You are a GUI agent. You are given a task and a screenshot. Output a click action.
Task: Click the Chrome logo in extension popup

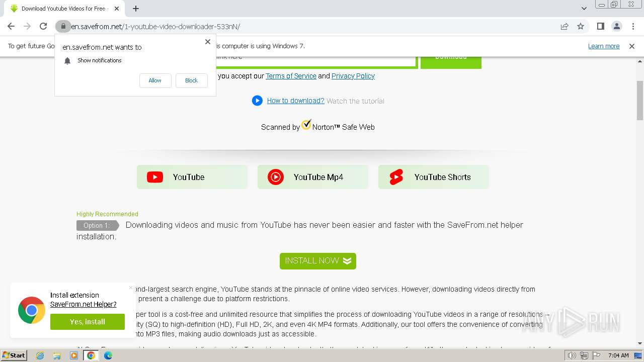point(32,310)
